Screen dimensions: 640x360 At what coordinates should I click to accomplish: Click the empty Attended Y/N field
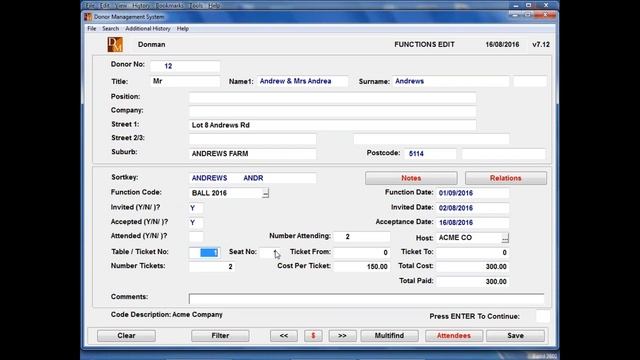(196, 237)
